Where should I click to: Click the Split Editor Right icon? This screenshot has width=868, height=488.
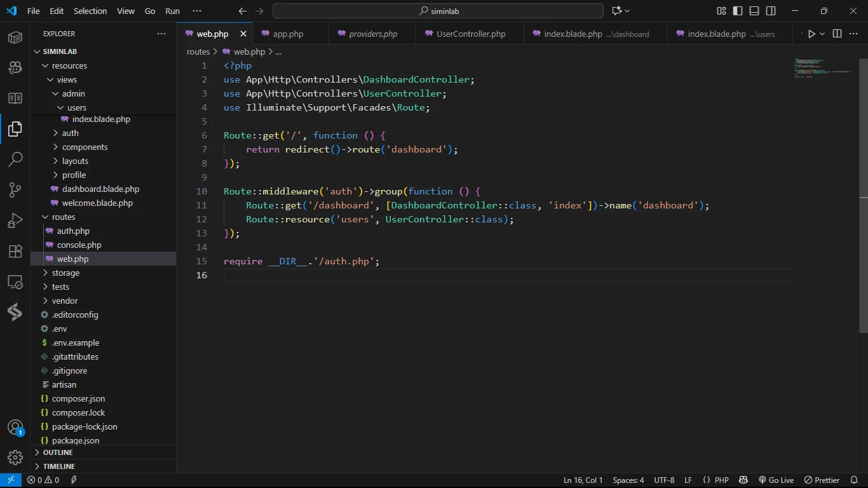click(x=837, y=34)
